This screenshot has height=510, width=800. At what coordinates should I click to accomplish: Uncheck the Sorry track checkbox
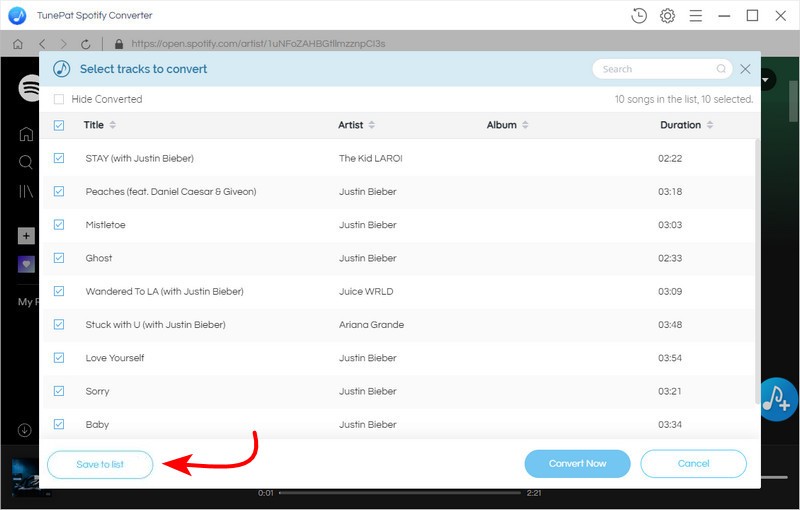click(x=59, y=391)
